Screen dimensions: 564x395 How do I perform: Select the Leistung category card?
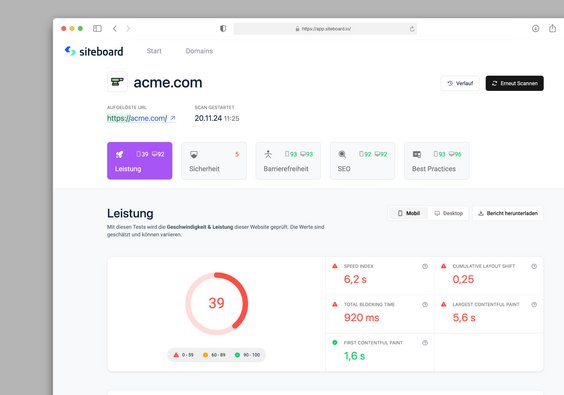click(140, 161)
